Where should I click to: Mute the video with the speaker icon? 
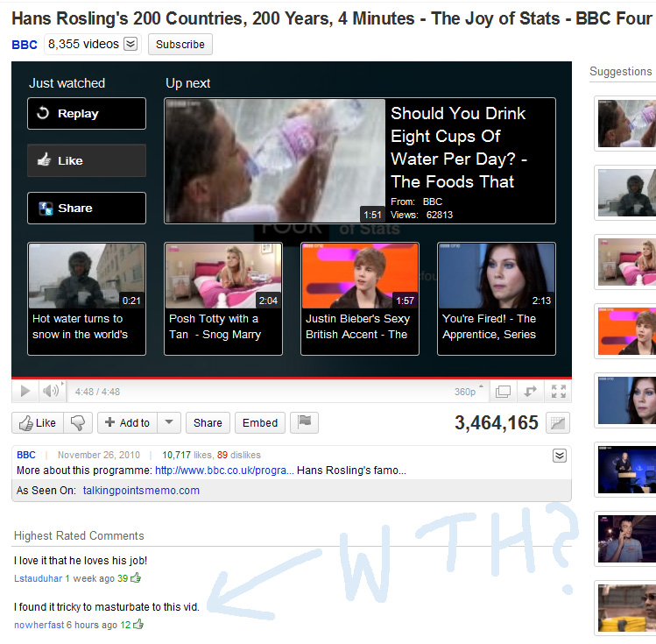click(x=51, y=392)
